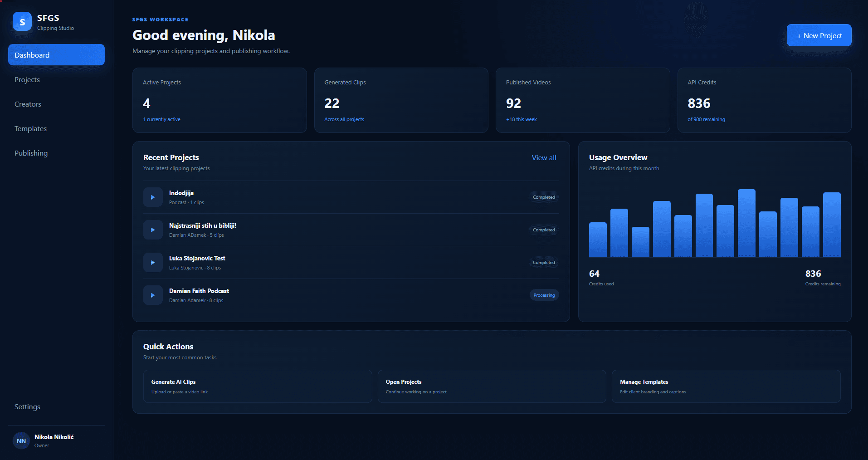Navigate to Publishing in the sidebar
This screenshot has width=868, height=460.
56,153
